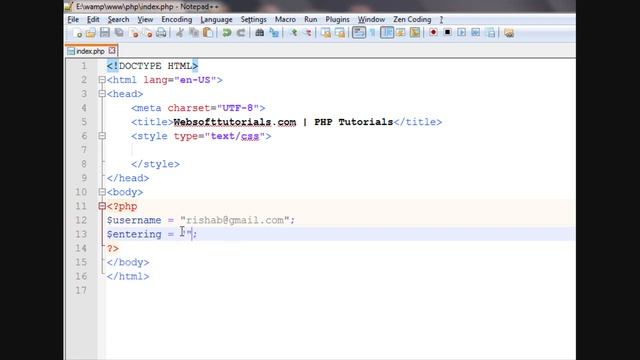Open the Settings menu

(253, 19)
